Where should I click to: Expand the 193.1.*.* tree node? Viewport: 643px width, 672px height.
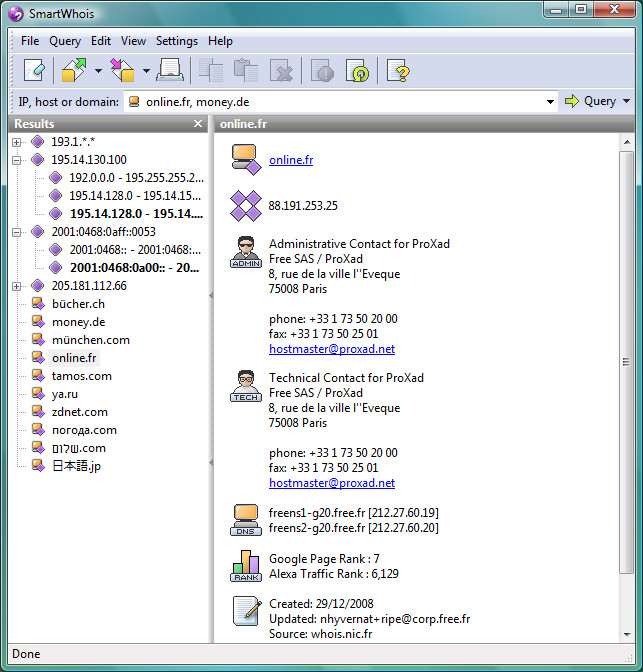coord(17,142)
